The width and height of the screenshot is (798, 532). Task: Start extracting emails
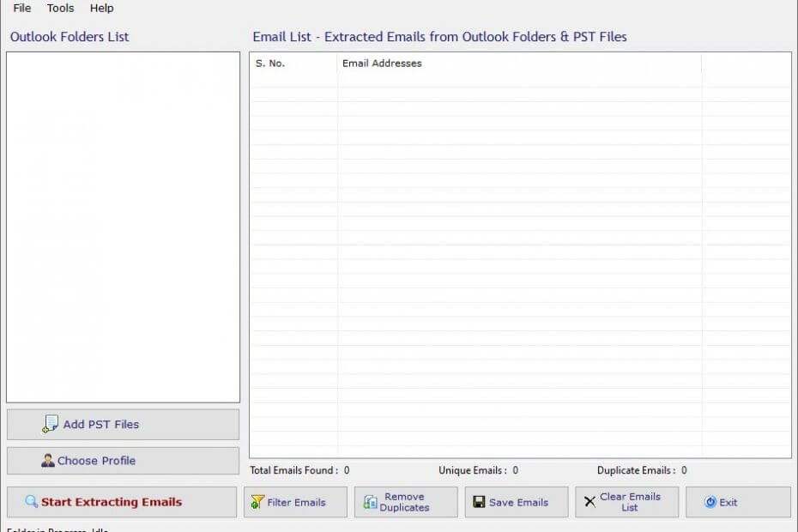[x=122, y=502]
